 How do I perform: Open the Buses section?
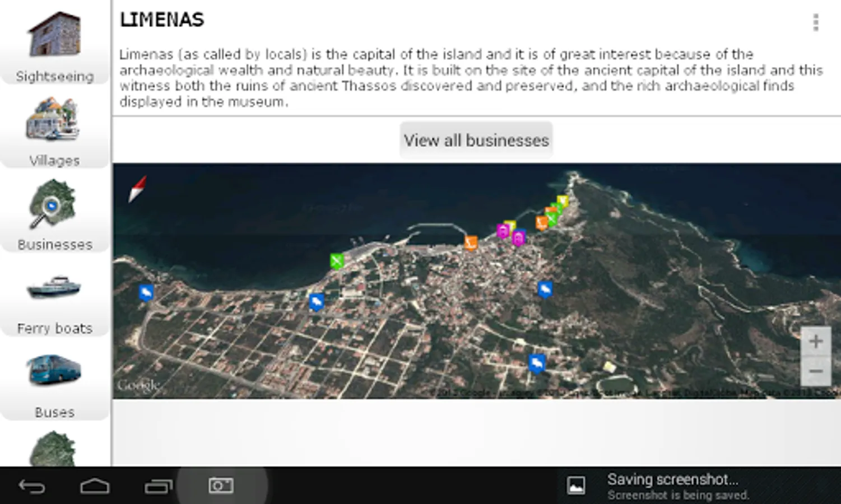[55, 380]
